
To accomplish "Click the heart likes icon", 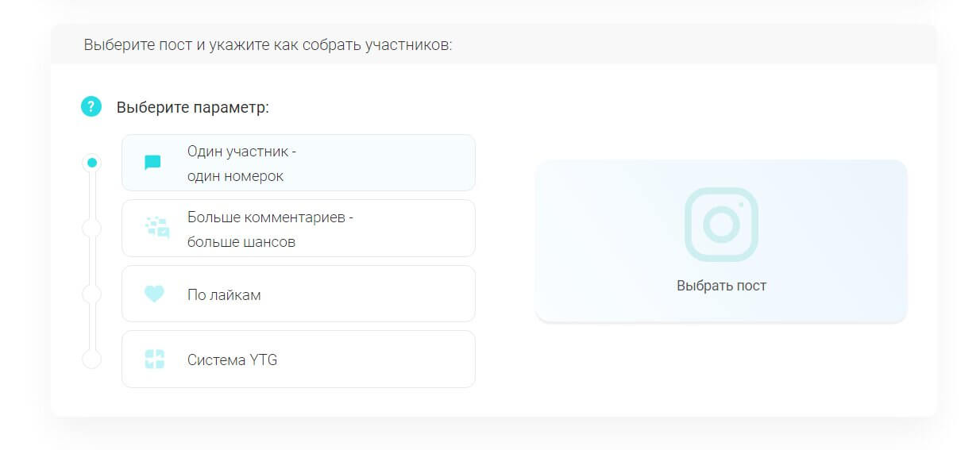I will click(x=154, y=294).
